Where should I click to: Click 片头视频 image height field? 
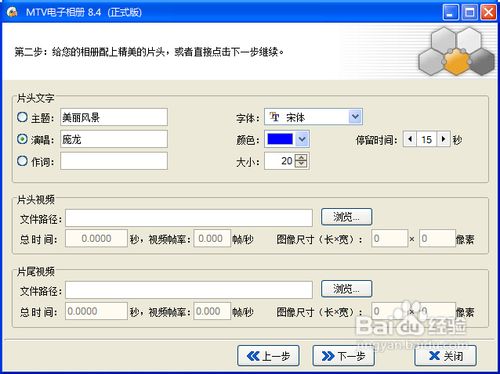pyautogui.click(x=437, y=238)
